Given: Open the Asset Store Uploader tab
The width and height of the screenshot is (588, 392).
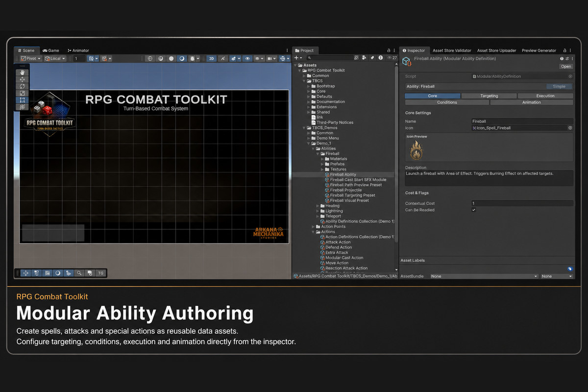Looking at the screenshot, I should pos(496,50).
